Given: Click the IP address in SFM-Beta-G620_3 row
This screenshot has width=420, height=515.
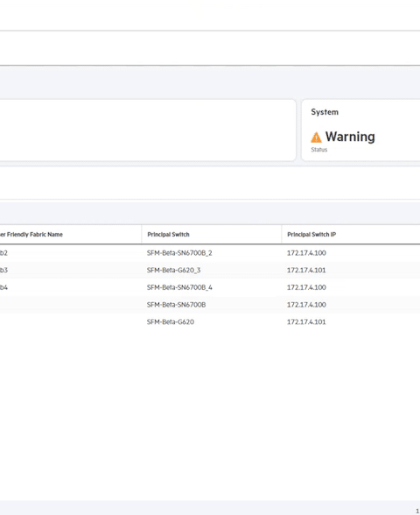Looking at the screenshot, I should click(x=306, y=270).
